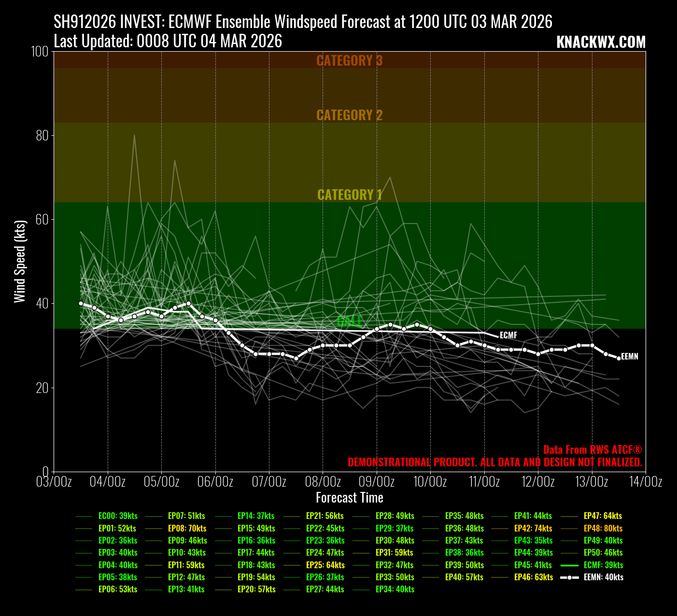
Task: Select the EP42: 74kts legend entry
Action: pyautogui.click(x=533, y=528)
